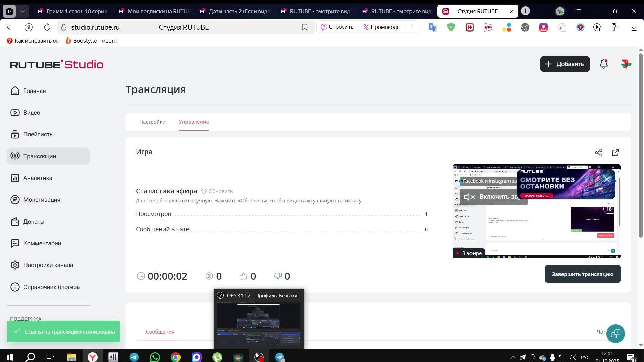This screenshot has height=362, width=644.
Task: Unmute preview via Включить звук
Action: [x=493, y=197]
